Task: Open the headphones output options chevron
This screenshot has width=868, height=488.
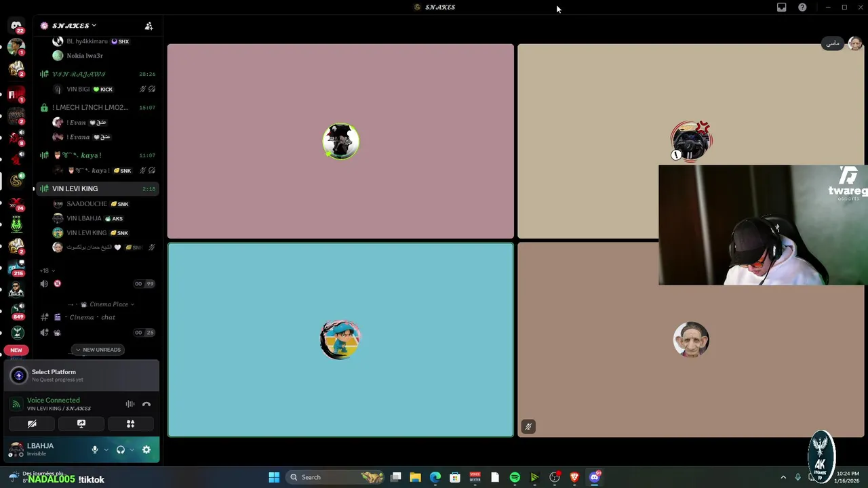Action: click(132, 450)
